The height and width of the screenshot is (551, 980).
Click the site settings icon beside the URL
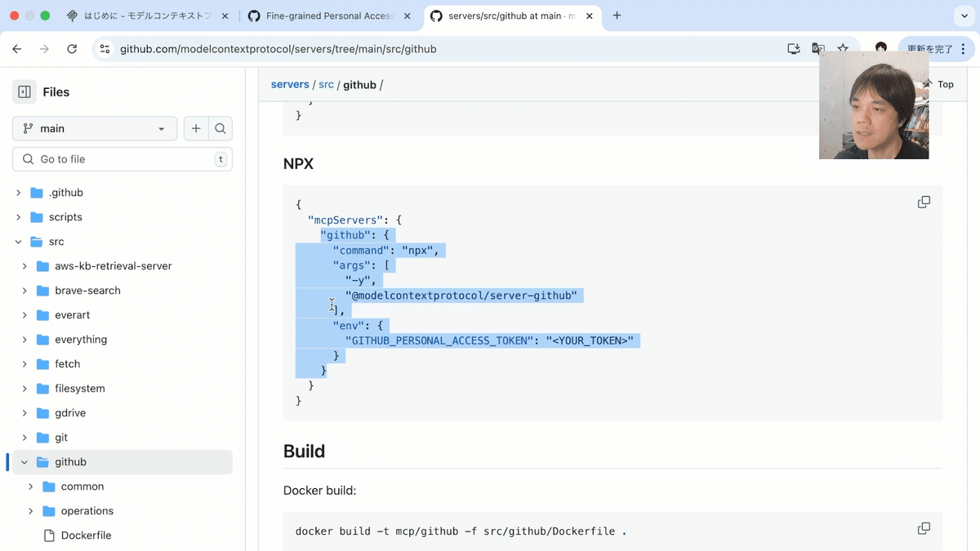pyautogui.click(x=105, y=49)
